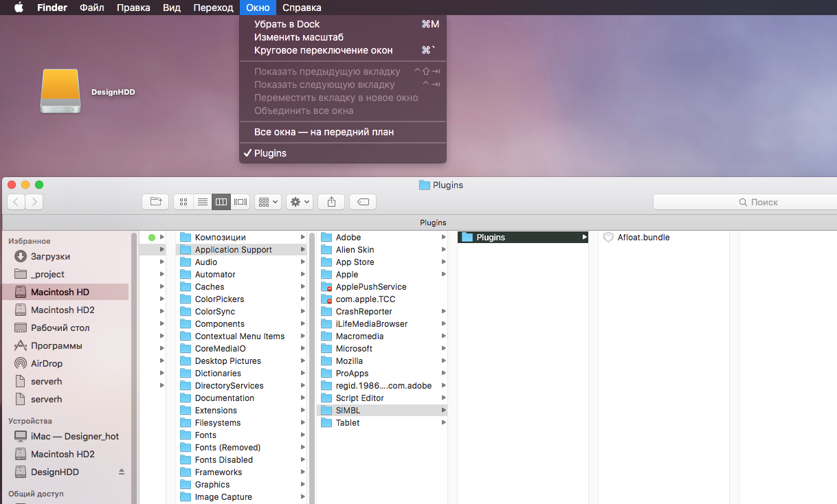
Task: Select _project in the sidebar
Action: [47, 274]
